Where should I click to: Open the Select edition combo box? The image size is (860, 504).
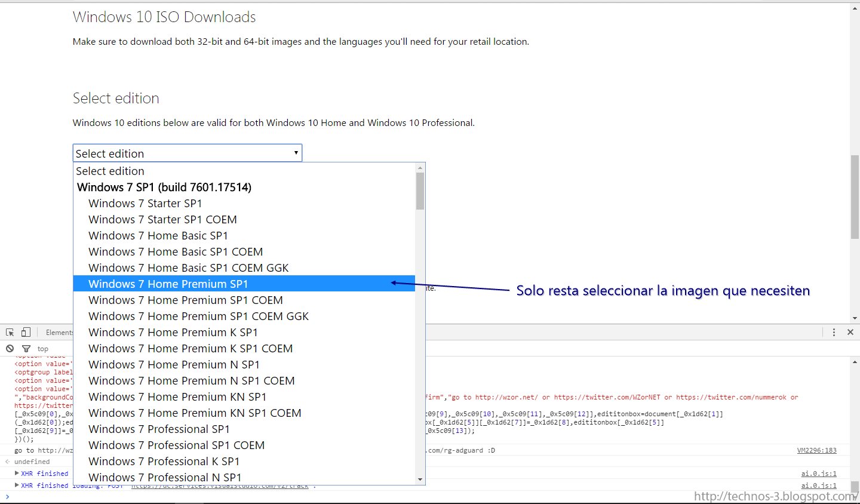click(188, 153)
